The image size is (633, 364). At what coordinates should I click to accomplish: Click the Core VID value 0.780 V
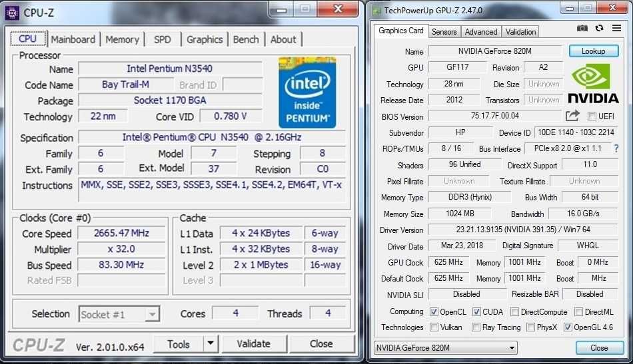[231, 116]
